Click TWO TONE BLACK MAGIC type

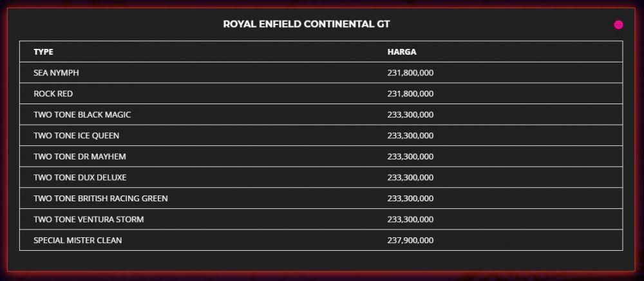[x=82, y=115]
